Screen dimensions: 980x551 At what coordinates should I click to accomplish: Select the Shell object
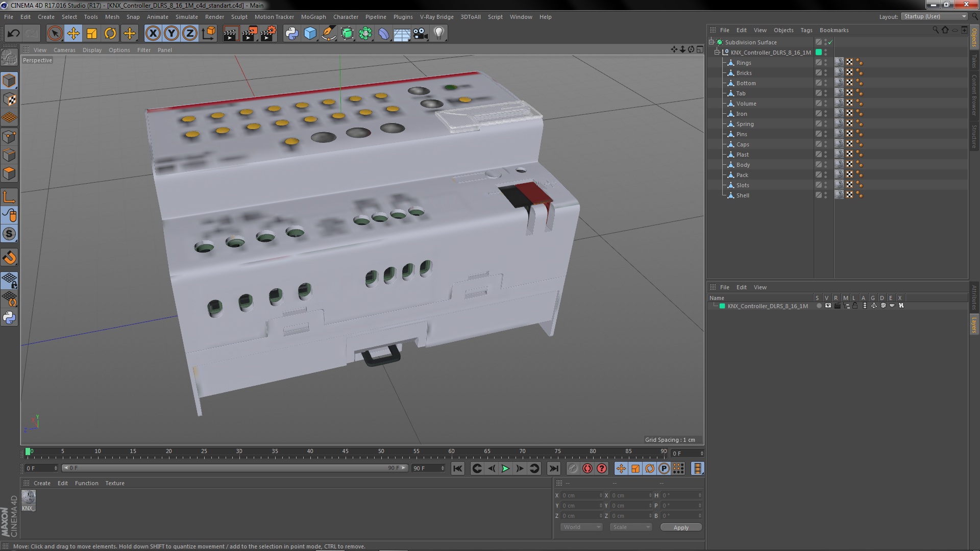(x=743, y=195)
